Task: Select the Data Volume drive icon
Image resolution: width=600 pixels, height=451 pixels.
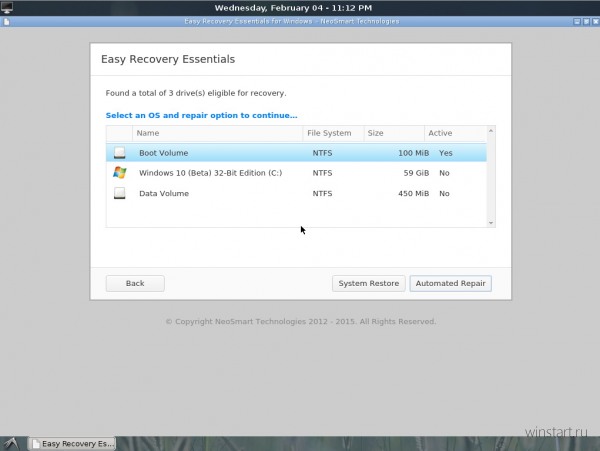Action: [119, 193]
